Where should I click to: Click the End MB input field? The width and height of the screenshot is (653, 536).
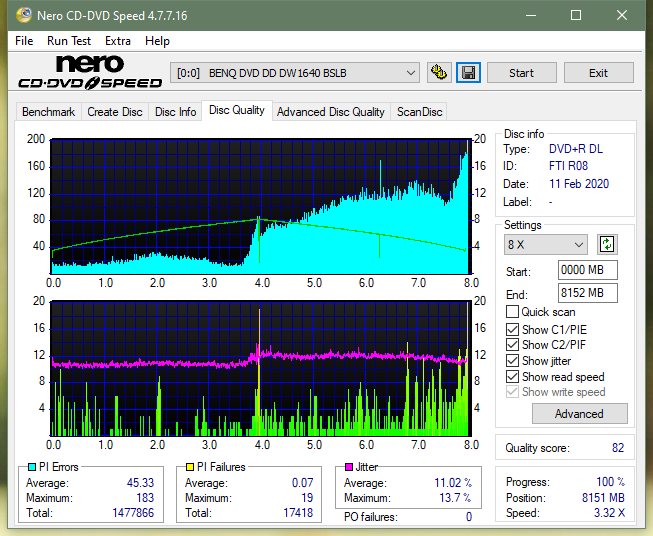coord(588,293)
